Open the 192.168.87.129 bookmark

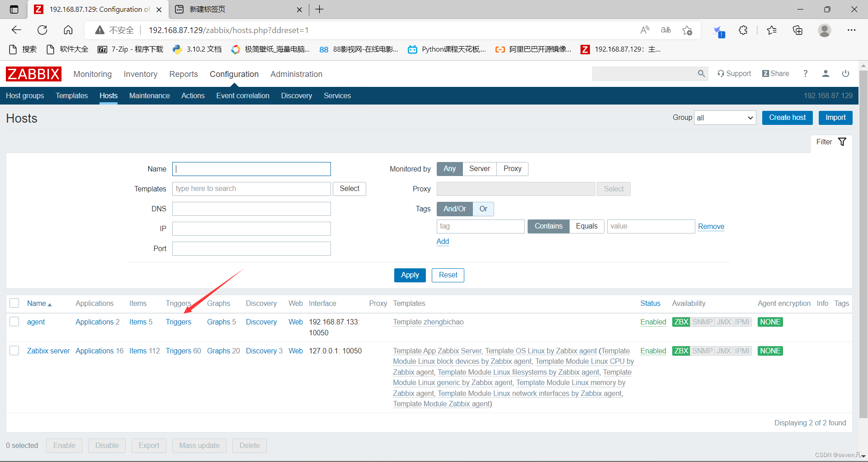[621, 49]
